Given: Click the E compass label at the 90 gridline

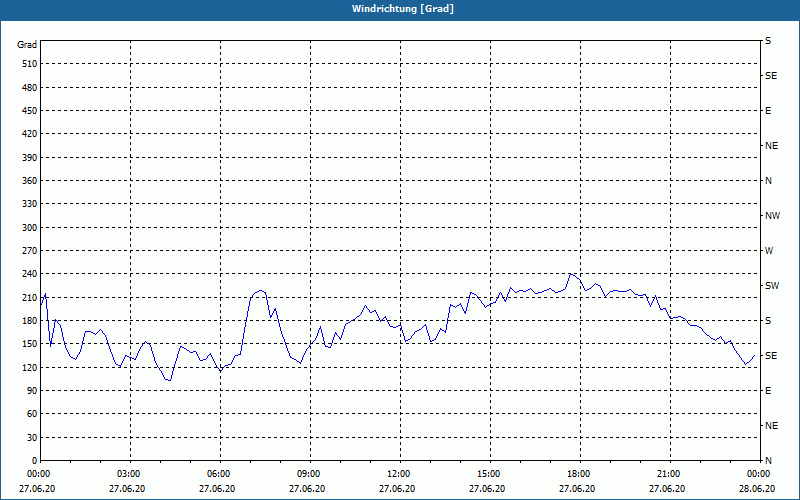Looking at the screenshot, I should [768, 391].
